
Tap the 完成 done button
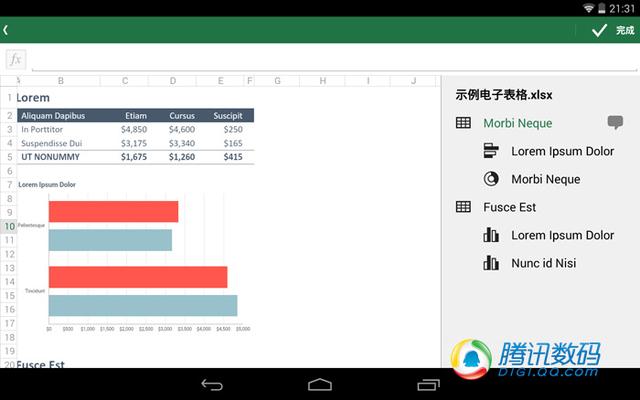625,30
